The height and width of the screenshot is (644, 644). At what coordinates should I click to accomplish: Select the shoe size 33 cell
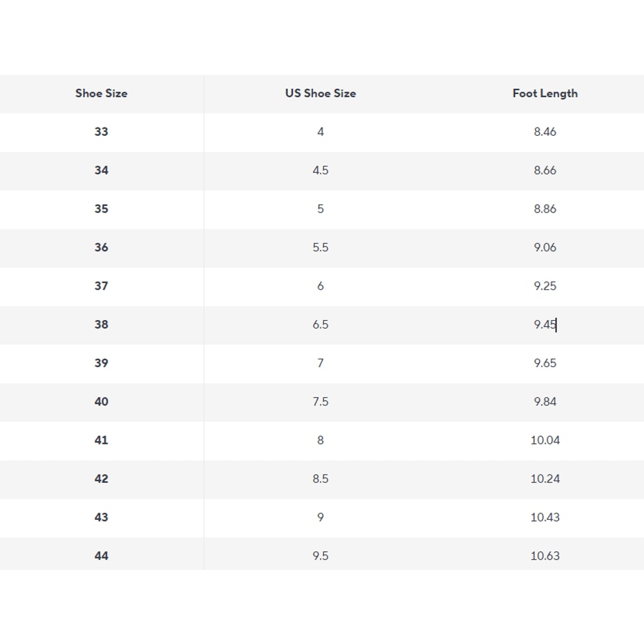tap(101, 132)
